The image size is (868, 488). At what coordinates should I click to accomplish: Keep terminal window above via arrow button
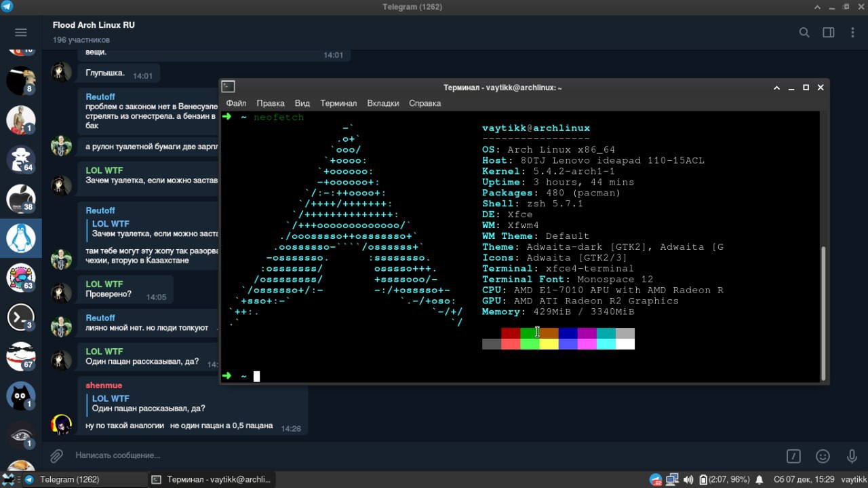(777, 88)
